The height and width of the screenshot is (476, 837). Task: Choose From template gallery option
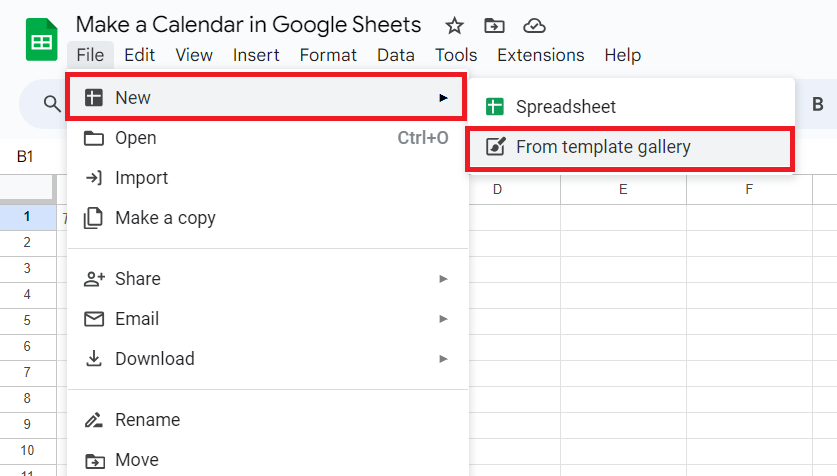(x=630, y=147)
